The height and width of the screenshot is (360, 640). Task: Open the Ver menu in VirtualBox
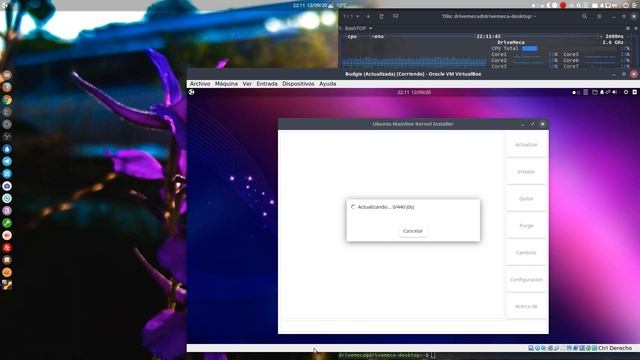click(x=247, y=84)
